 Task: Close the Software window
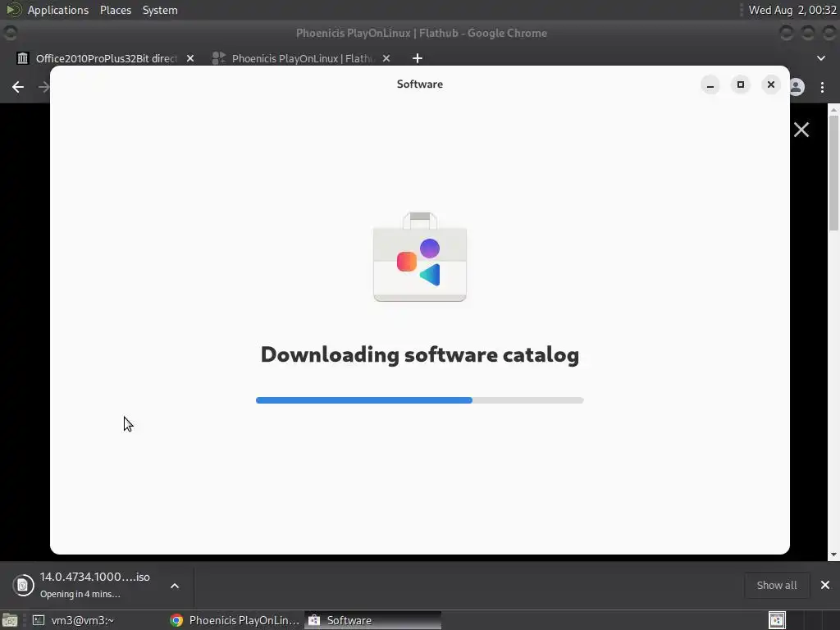click(771, 84)
